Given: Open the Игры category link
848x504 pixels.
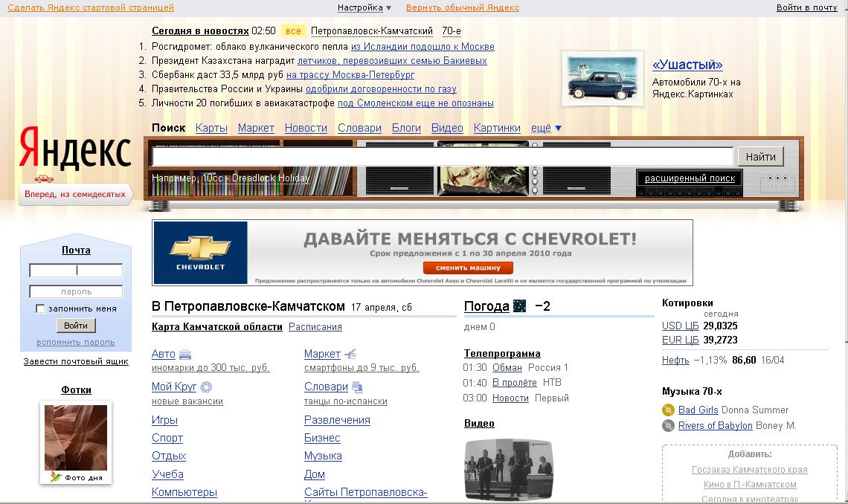Looking at the screenshot, I should [165, 420].
